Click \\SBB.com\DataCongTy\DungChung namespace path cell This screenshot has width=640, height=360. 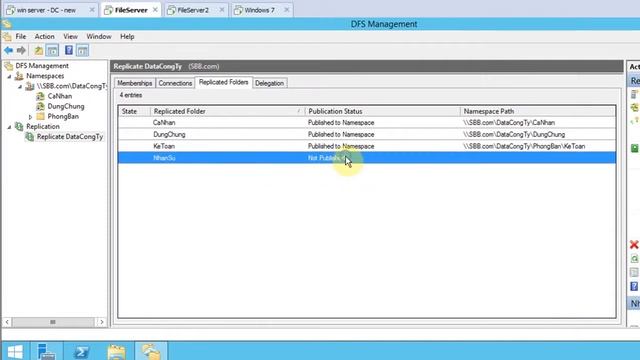(x=514, y=134)
